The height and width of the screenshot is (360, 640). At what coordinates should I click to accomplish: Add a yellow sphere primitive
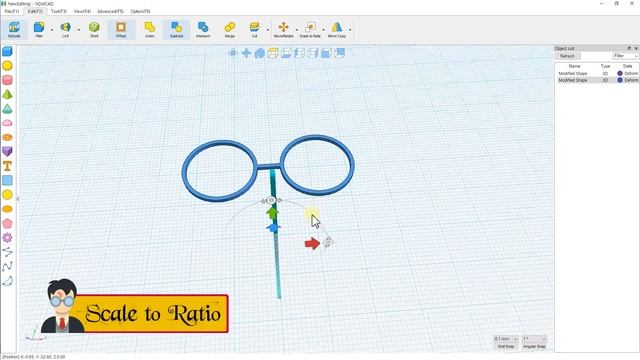7,66
